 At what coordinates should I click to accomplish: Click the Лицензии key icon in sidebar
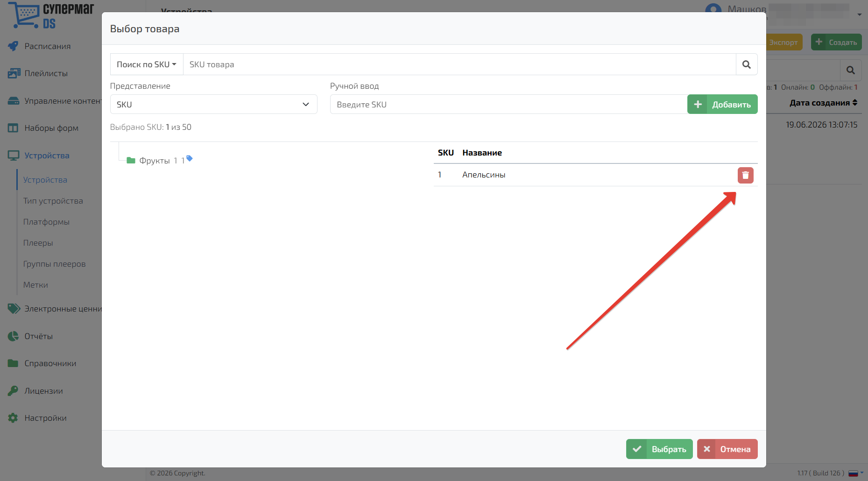click(13, 390)
